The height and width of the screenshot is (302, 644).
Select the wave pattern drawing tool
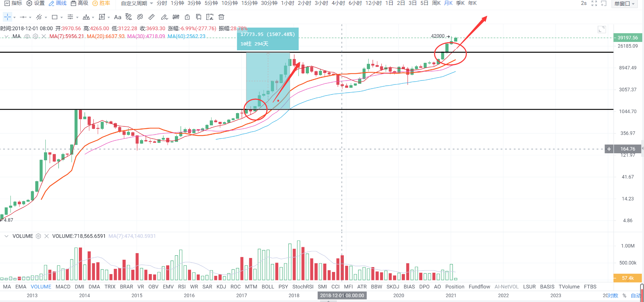[x=86, y=17]
